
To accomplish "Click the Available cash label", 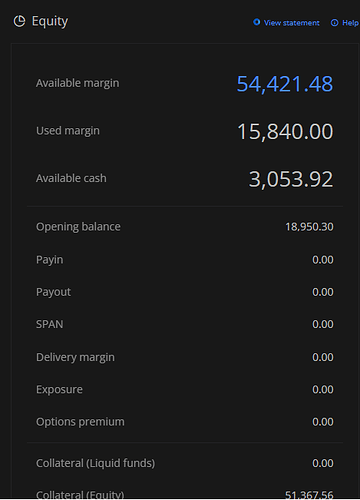I will point(71,178).
